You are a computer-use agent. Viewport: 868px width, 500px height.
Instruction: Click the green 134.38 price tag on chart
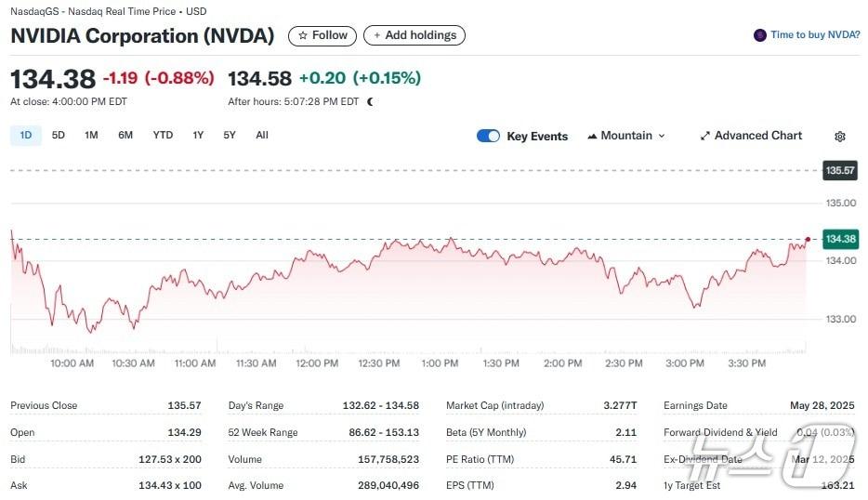pyautogui.click(x=839, y=240)
